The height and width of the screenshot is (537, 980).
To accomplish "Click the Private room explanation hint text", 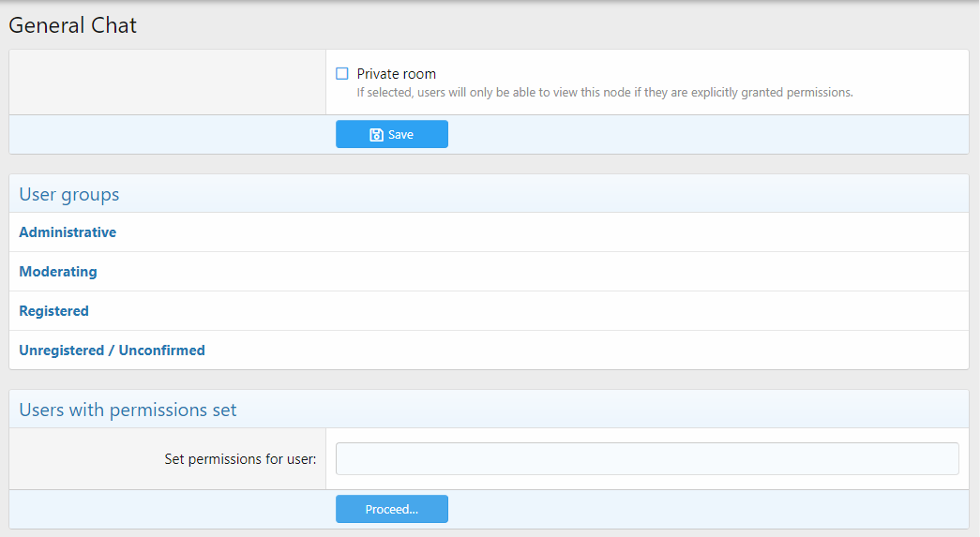I will point(604,93).
